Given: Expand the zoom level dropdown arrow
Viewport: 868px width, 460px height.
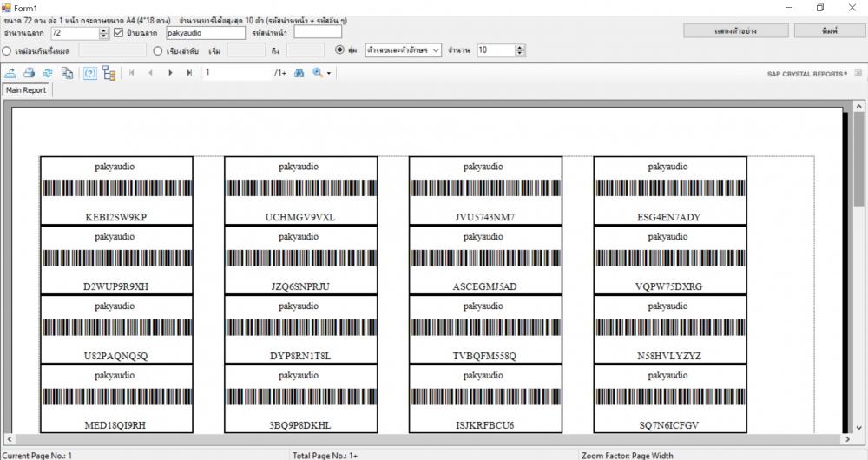Looking at the screenshot, I should point(329,74).
